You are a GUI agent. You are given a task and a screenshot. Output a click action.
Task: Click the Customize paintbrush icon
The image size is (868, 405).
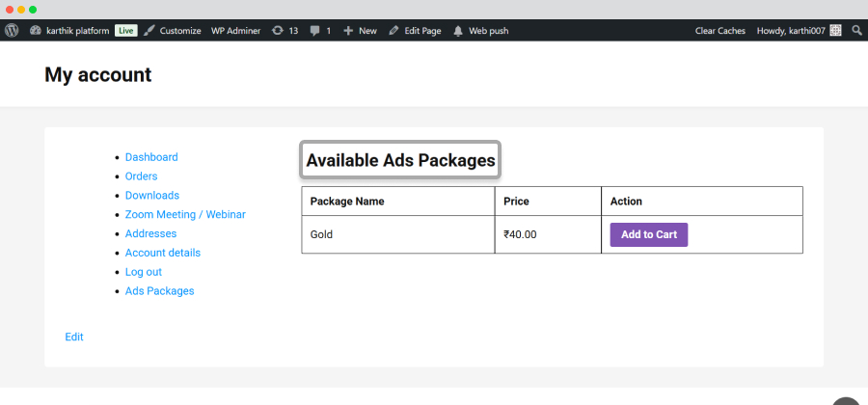click(149, 31)
